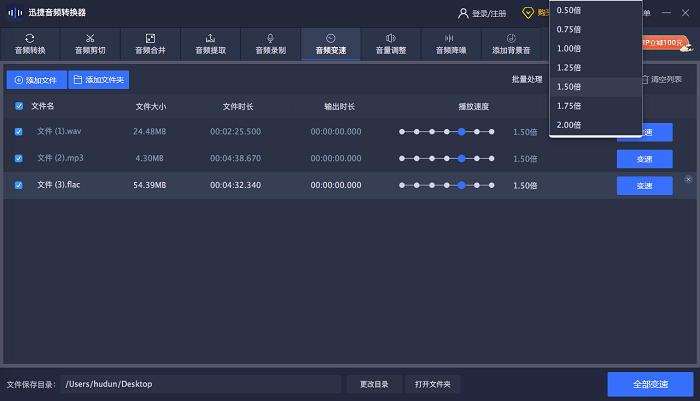Choose 1.50倍 in speed dropdown

pyautogui.click(x=596, y=87)
